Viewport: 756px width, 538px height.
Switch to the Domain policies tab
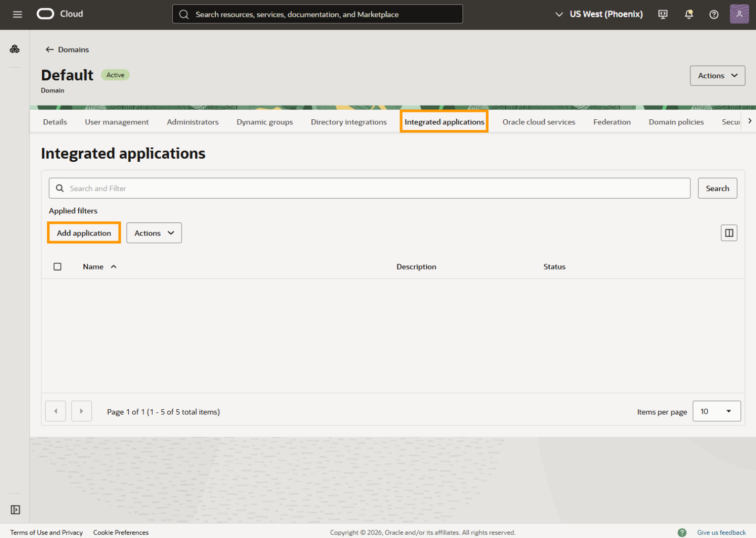tap(676, 122)
